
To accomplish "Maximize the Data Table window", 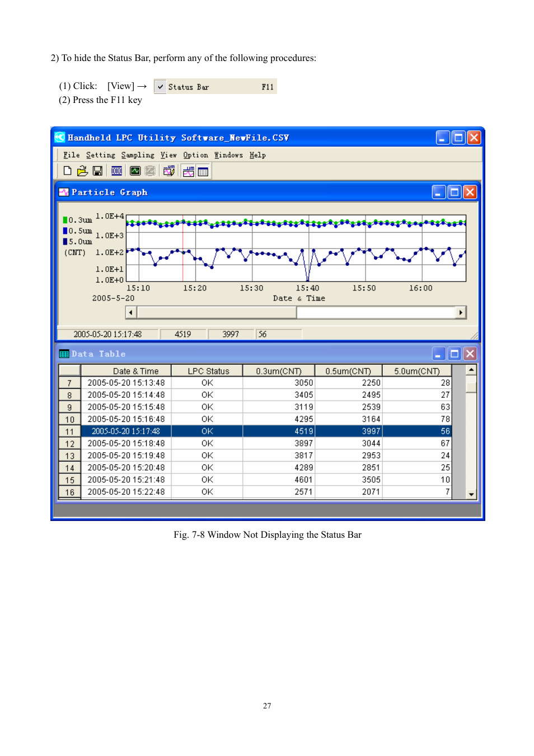I will 455,354.
